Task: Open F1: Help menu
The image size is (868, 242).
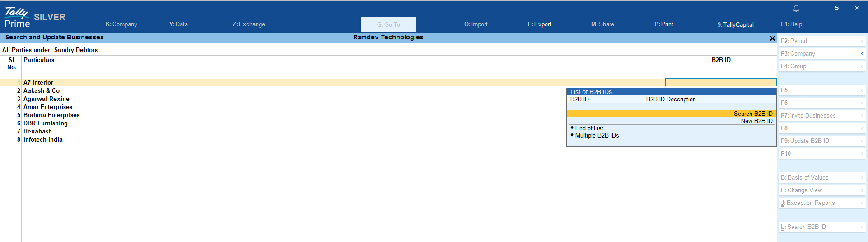Action: pyautogui.click(x=791, y=24)
